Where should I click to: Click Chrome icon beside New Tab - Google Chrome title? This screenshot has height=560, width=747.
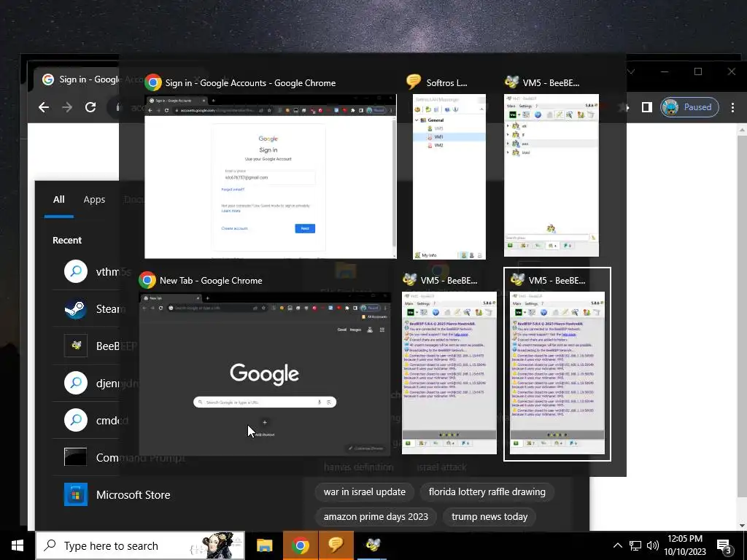pos(147,280)
